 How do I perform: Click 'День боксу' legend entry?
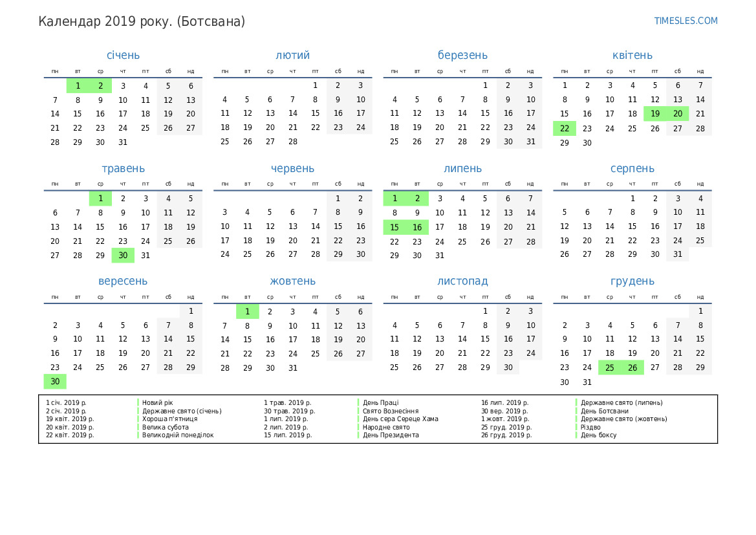598,435
